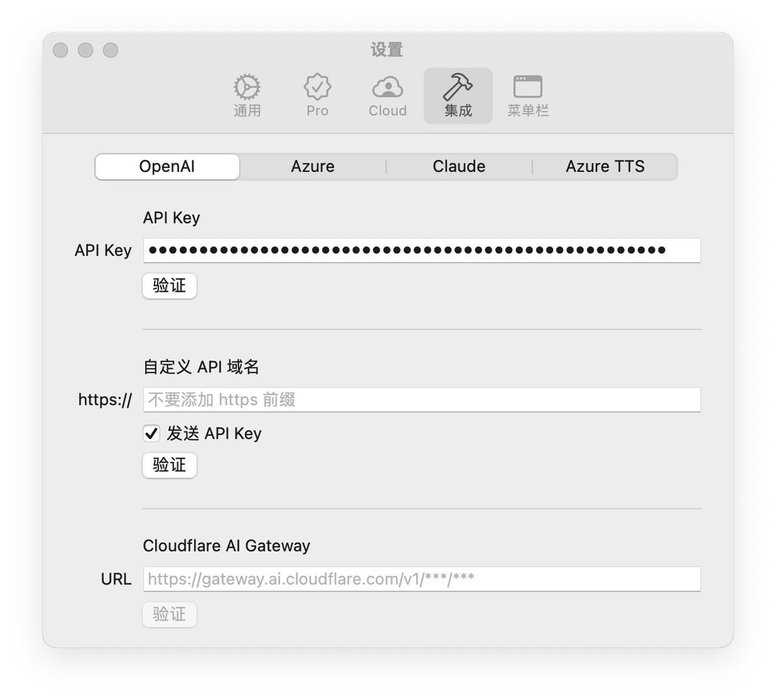Click the zoom window button
The width and height of the screenshot is (776, 700).
click(110, 50)
